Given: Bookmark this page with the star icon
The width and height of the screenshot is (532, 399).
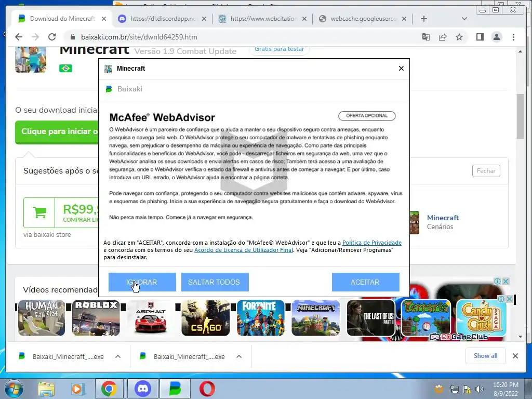Looking at the screenshot, I should pyautogui.click(x=459, y=37).
